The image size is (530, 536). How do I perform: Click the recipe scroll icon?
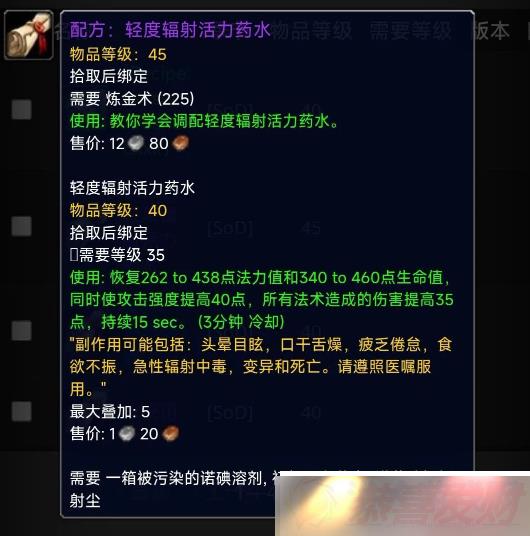(x=29, y=35)
